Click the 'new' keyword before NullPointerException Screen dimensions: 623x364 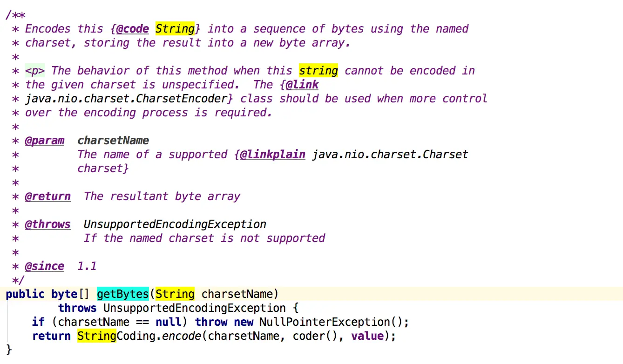pos(244,322)
